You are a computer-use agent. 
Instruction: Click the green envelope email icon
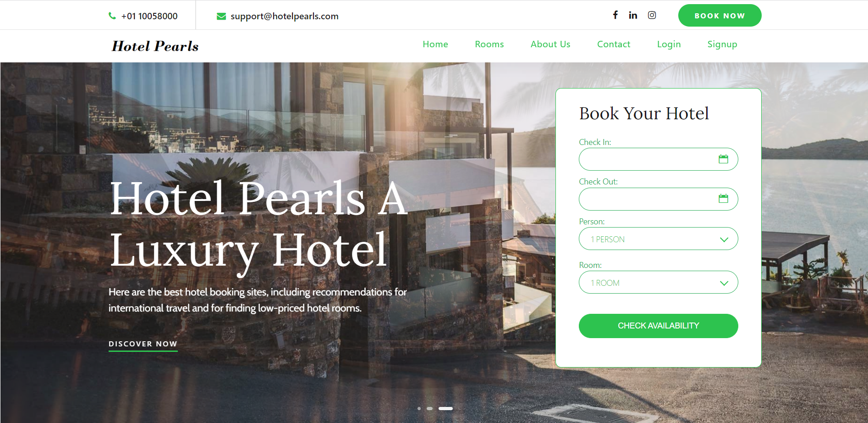tap(221, 17)
